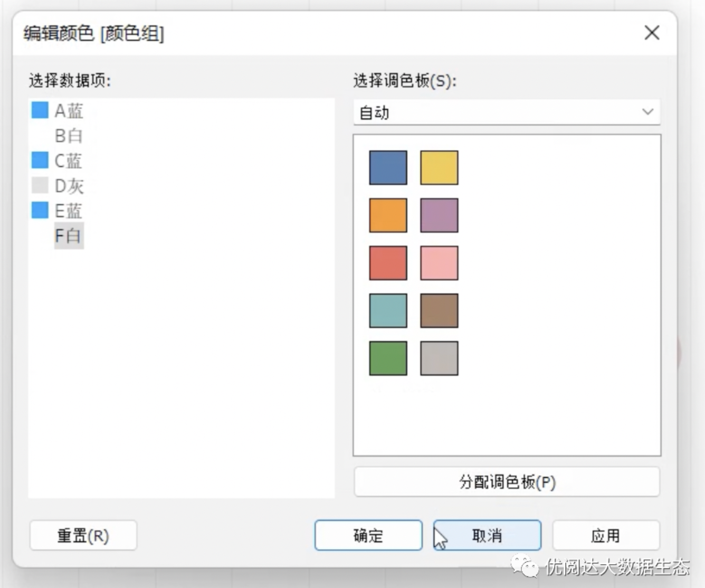Apply the gray palette swatch
Viewport: 705px width, 588px height.
(x=439, y=358)
